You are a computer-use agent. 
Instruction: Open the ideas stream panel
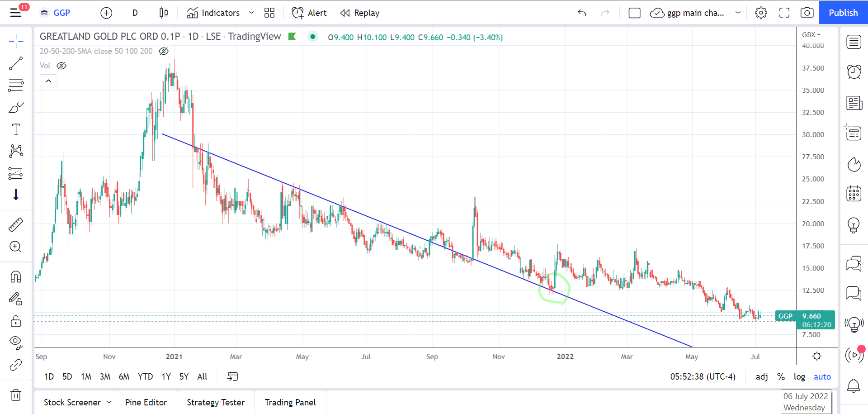tap(854, 324)
